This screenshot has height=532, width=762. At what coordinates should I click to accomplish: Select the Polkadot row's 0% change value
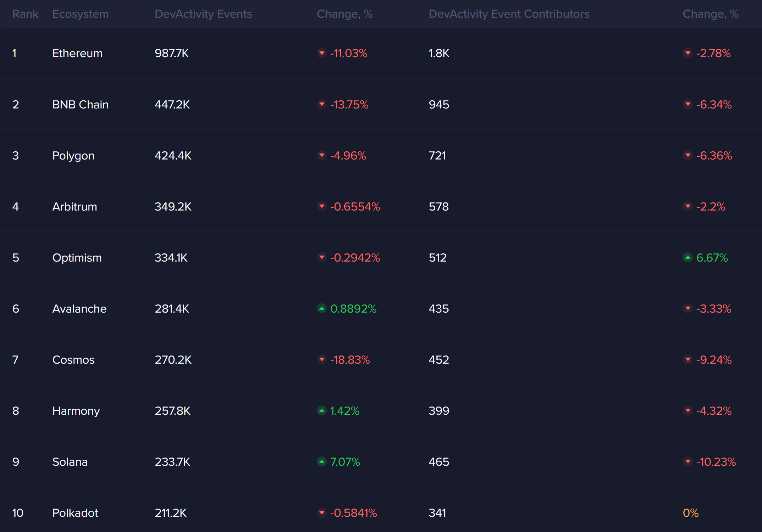690,513
